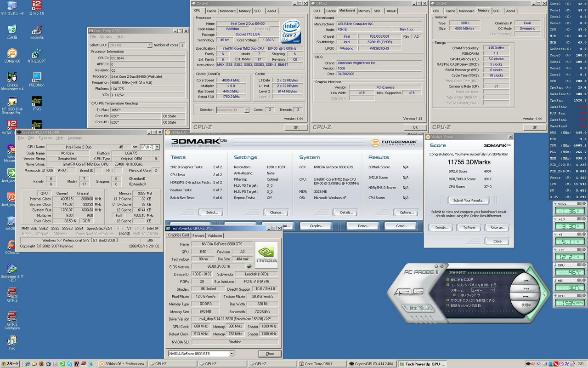Open the CPU1/2 dropdown in CrystalCPUID
The image size is (588, 368).
(157, 147)
